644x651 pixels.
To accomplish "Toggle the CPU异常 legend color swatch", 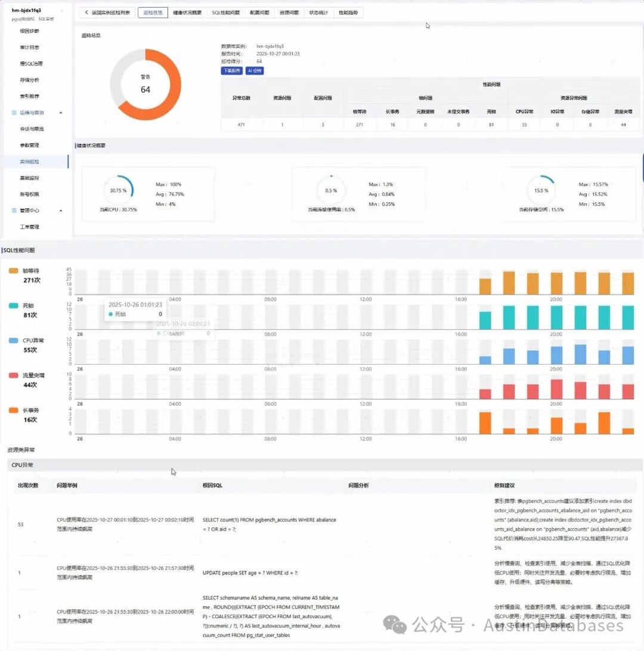I will 14,341.
